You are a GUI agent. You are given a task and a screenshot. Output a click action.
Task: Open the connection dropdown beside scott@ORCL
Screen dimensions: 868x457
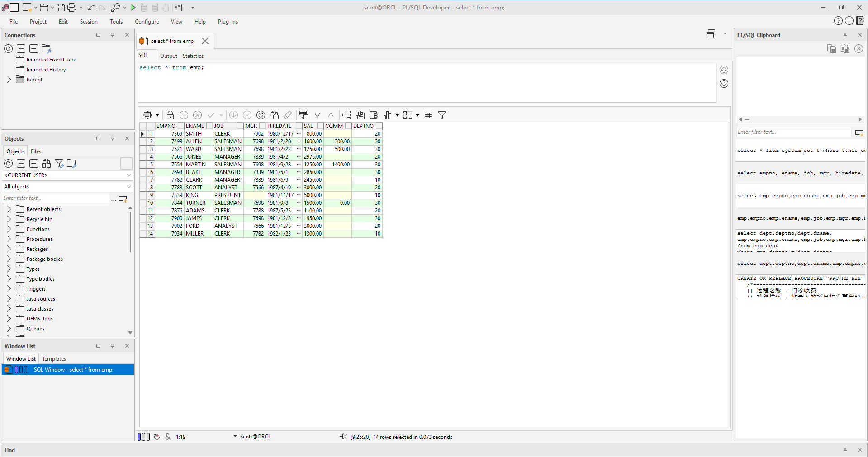235,436
